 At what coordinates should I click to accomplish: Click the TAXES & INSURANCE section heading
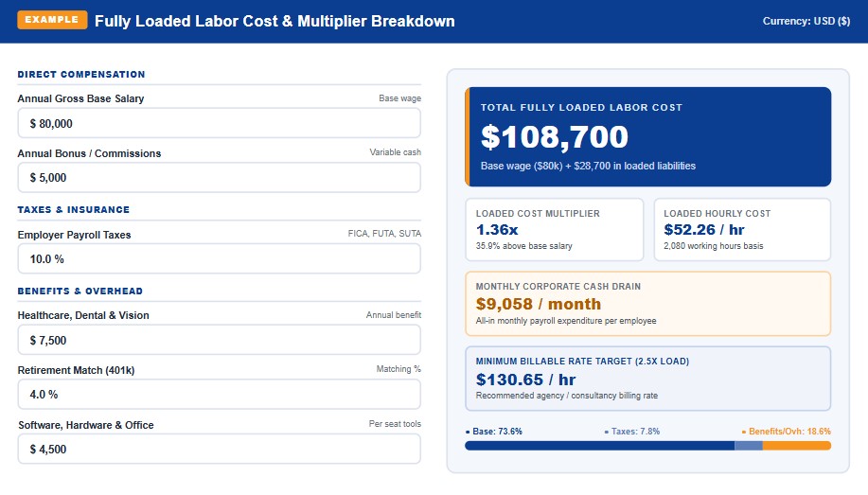[74, 210]
